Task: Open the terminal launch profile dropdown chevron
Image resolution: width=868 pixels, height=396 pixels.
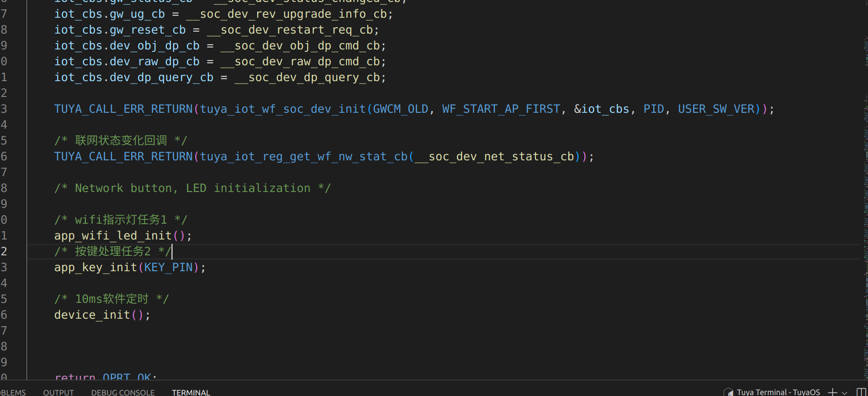Action: coord(844,393)
